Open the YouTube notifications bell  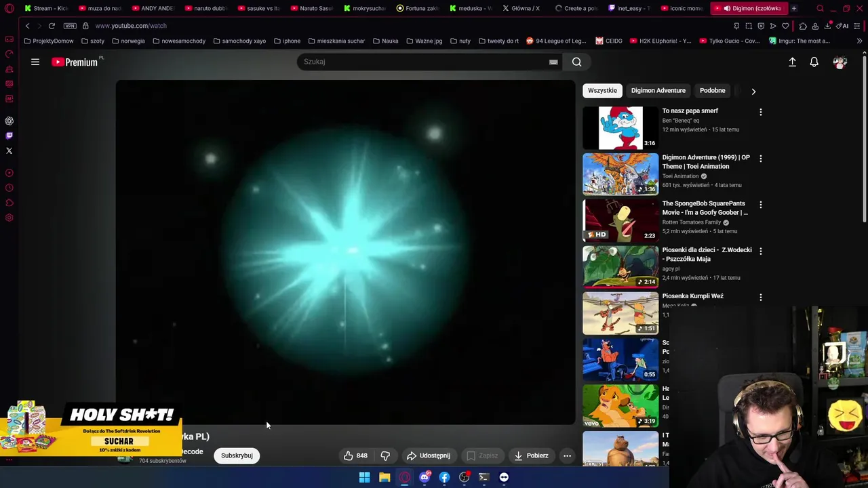click(x=814, y=62)
